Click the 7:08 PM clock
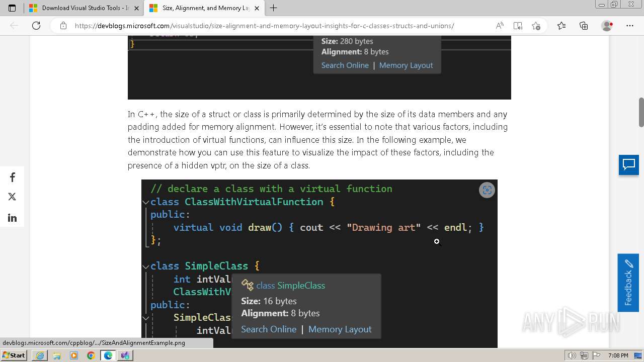Viewport: 644px width, 362px height. [618, 355]
